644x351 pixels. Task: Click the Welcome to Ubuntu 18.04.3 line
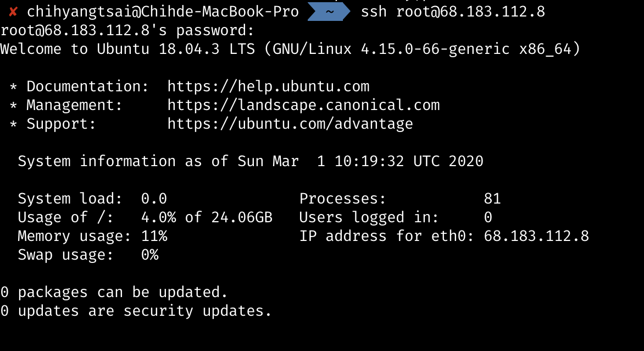click(x=290, y=49)
